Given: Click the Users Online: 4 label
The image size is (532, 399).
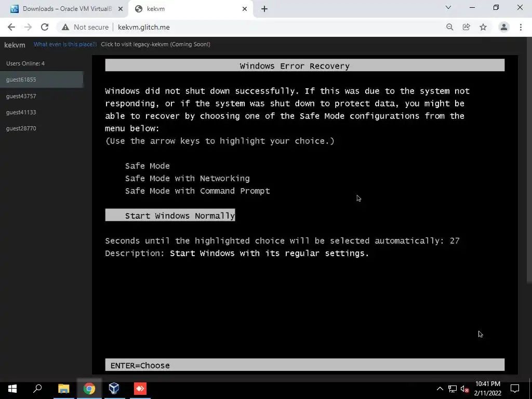Looking at the screenshot, I should (25, 63).
